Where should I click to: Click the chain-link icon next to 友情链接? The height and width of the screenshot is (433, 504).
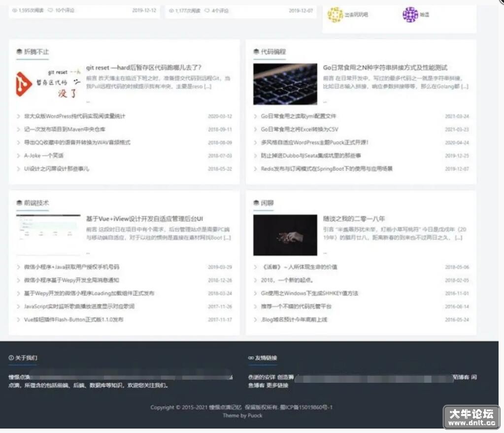pos(251,358)
